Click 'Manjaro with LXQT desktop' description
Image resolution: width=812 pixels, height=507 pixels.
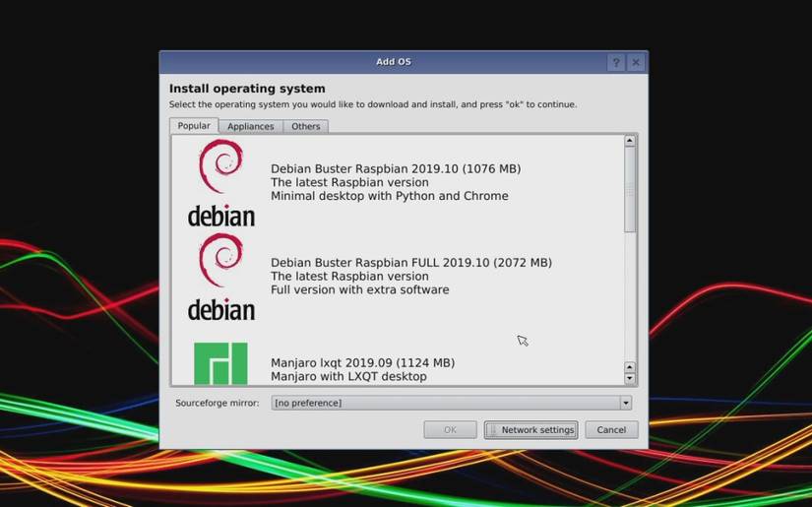pos(348,376)
